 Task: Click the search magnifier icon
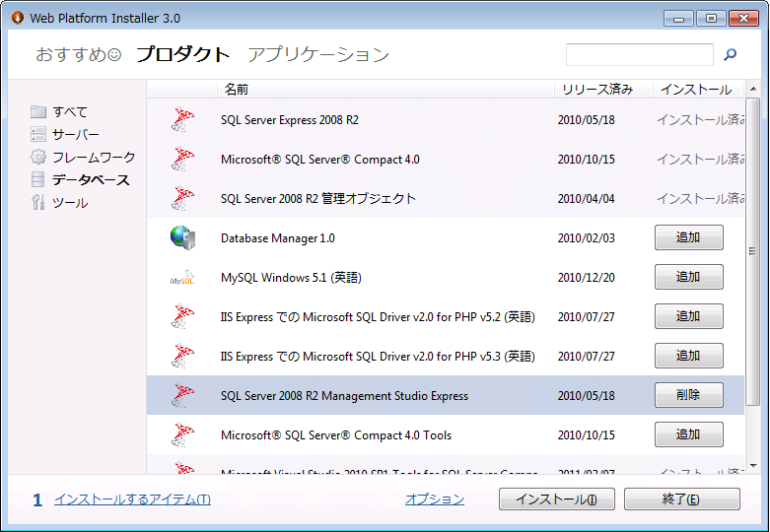click(731, 54)
